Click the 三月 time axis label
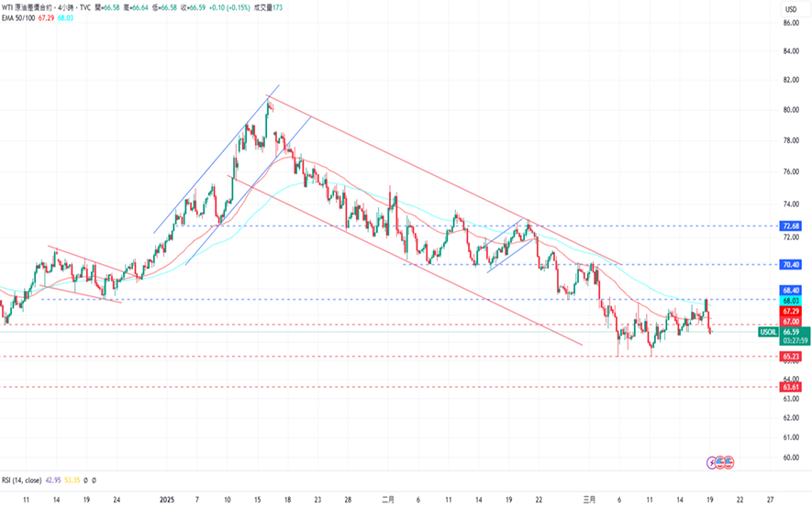 (x=589, y=500)
